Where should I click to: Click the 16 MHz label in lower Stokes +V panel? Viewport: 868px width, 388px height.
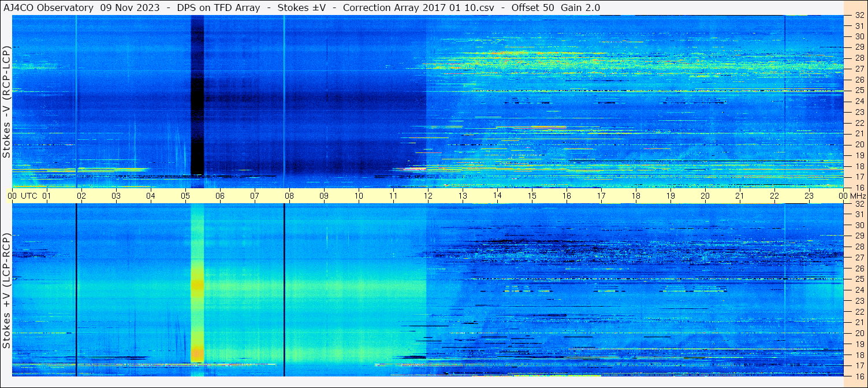[859, 376]
